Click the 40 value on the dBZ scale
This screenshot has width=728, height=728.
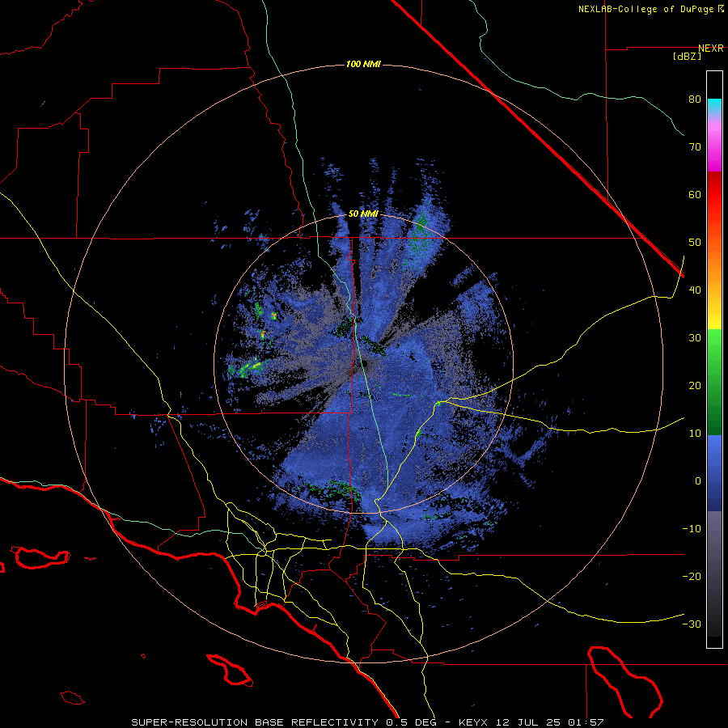tap(695, 290)
